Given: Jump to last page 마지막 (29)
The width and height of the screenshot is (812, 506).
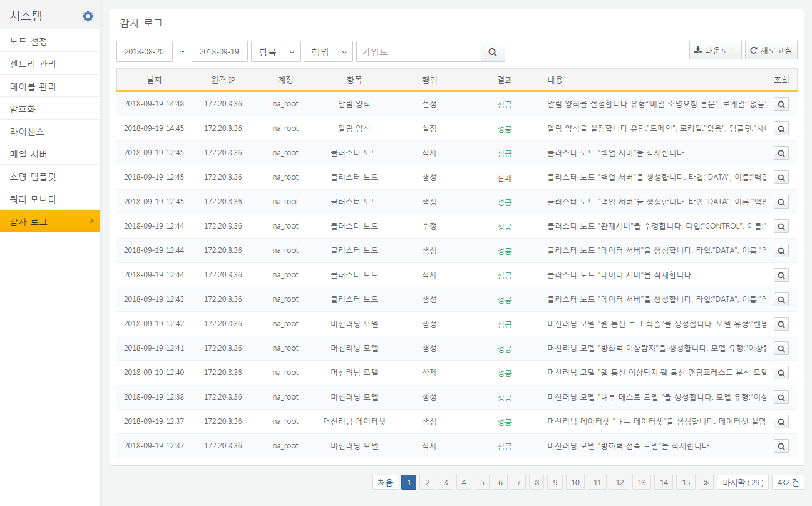Looking at the screenshot, I should point(743,482).
